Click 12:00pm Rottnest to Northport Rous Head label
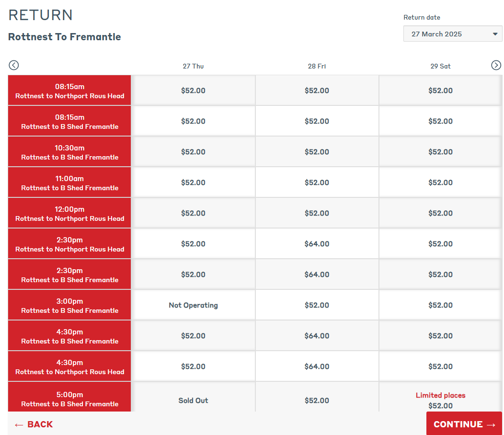 tap(69, 213)
